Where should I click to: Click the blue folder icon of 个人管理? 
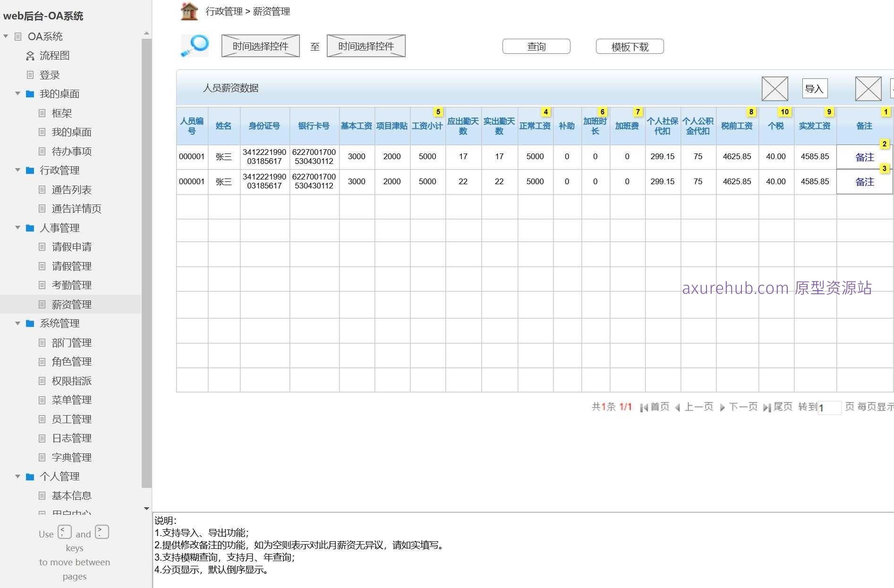tap(30, 477)
